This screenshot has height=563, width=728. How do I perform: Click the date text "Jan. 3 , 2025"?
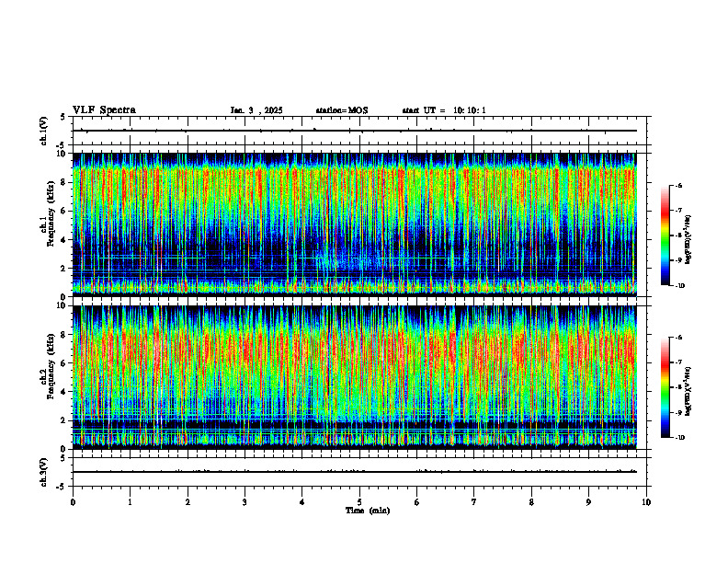256,110
